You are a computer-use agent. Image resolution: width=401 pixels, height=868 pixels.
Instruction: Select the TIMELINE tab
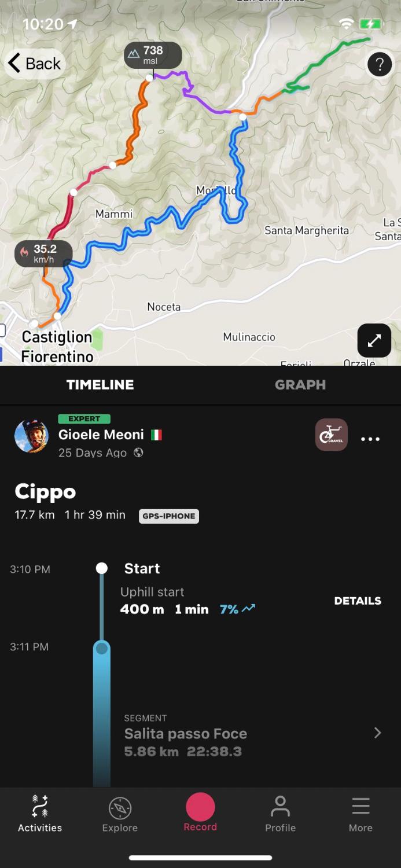[100, 385]
